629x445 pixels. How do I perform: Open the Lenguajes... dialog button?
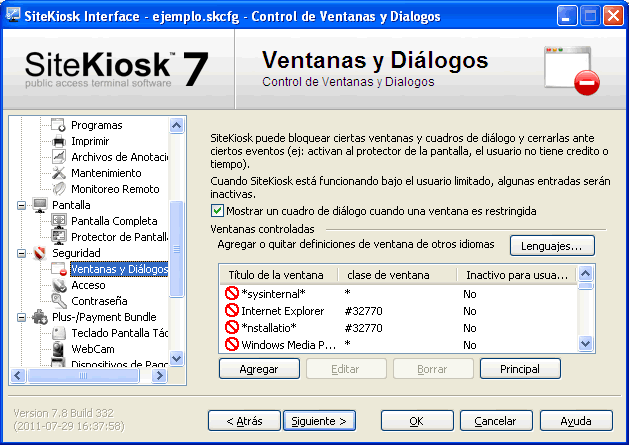[x=552, y=245]
